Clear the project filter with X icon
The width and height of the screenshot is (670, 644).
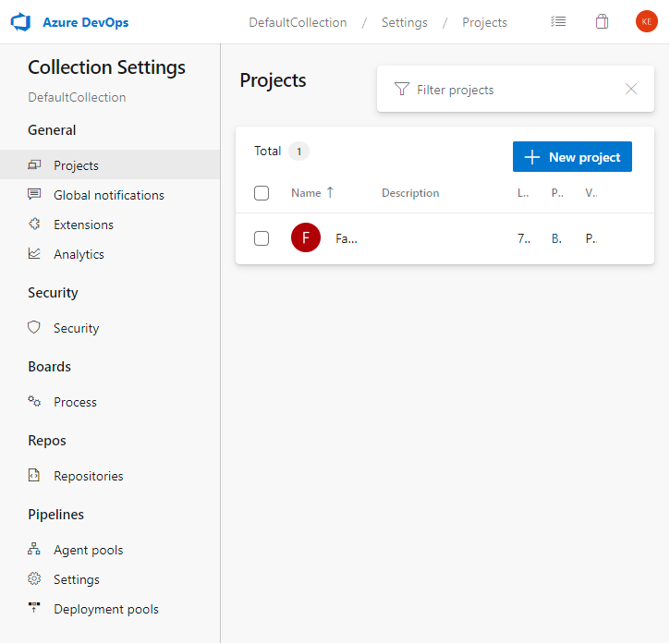pos(631,90)
